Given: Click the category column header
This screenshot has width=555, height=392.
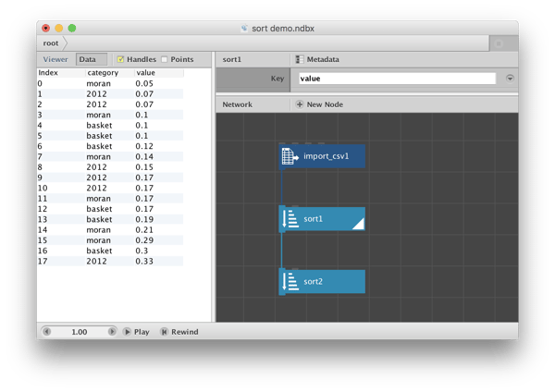Looking at the screenshot, I should 103,73.
